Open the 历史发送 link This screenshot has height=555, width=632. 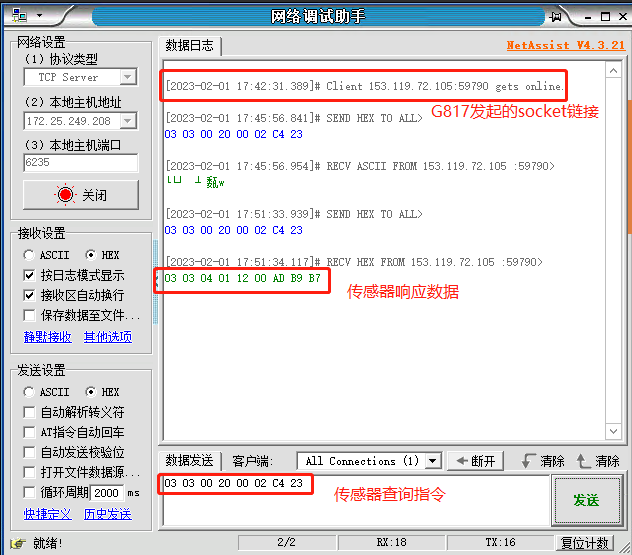107,513
